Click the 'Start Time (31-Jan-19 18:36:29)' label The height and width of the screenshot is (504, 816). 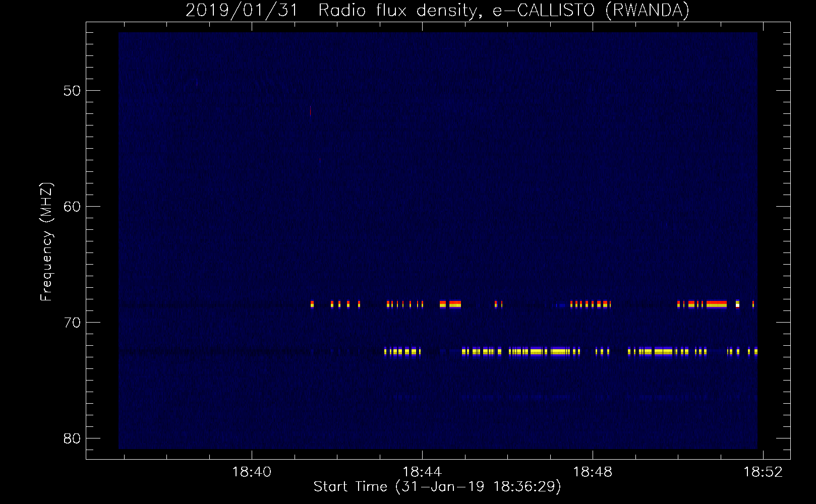coord(437,487)
